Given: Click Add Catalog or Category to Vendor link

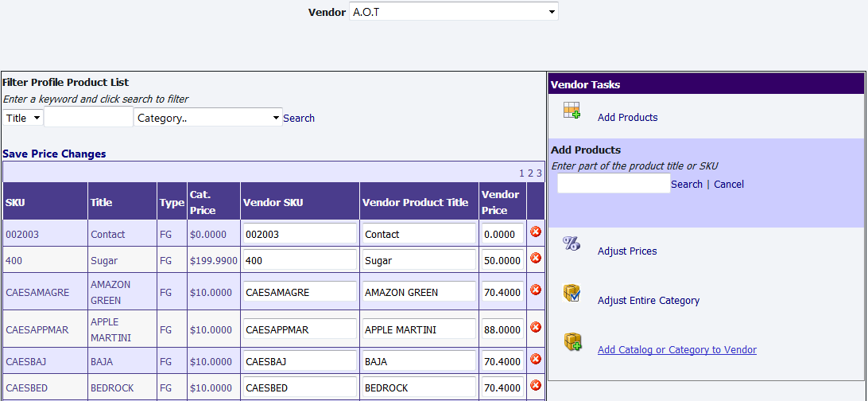Looking at the screenshot, I should click(676, 349).
